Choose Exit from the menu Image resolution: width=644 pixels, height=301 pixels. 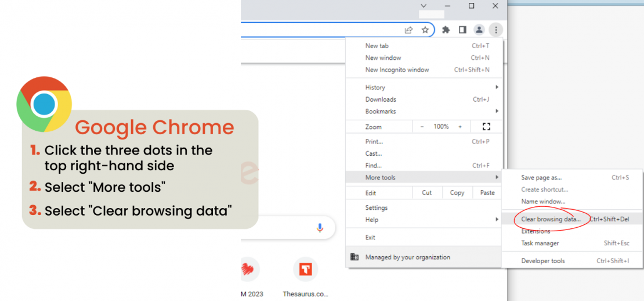(x=424, y=237)
